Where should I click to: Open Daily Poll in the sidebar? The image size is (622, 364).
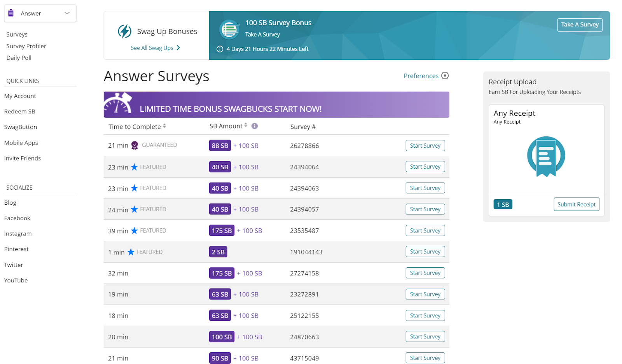click(19, 58)
